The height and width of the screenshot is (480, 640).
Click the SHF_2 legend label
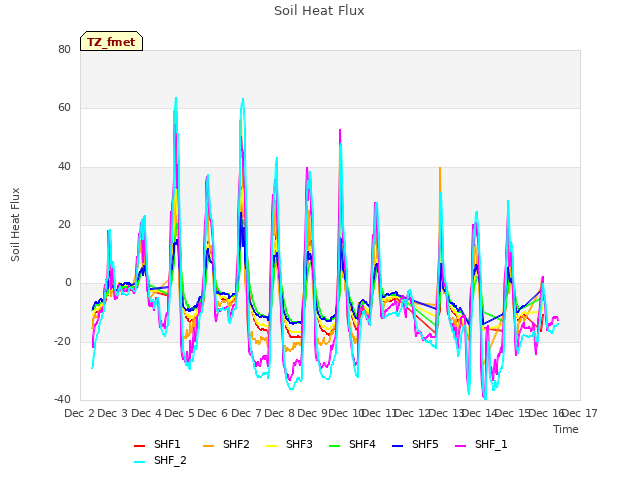(x=170, y=460)
